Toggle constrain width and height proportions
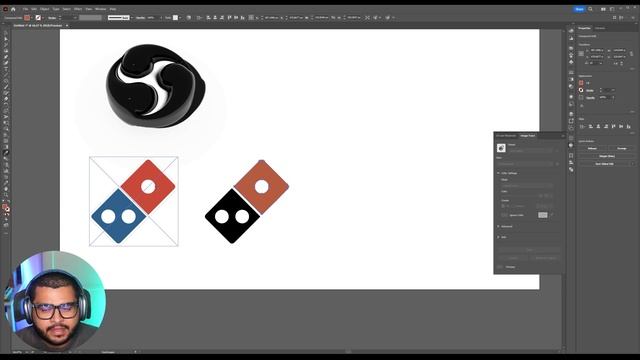The image size is (640, 360). coord(631,53)
